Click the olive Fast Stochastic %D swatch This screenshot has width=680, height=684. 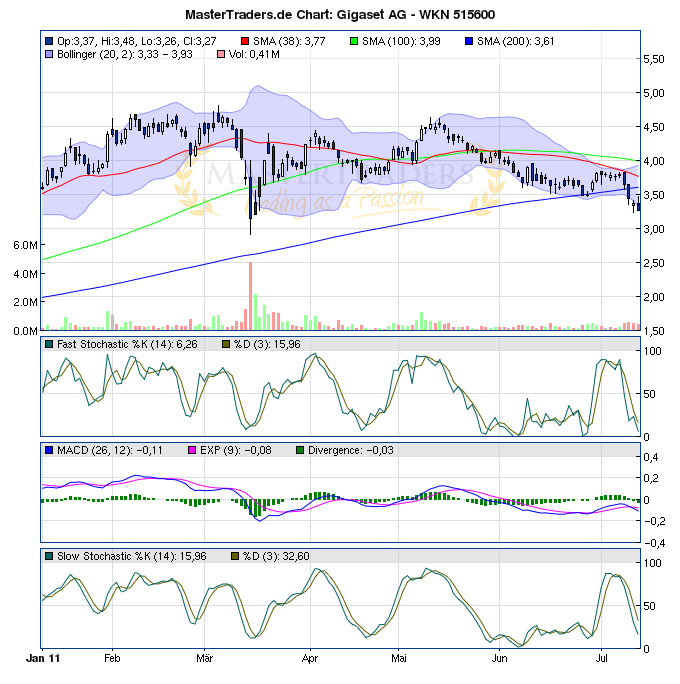click(226, 345)
